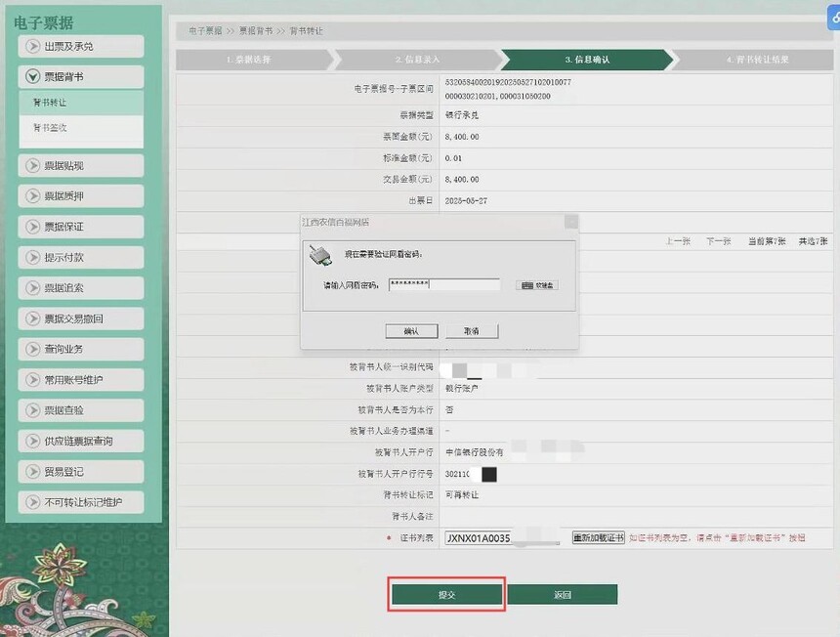840x637 pixels.
Task: Select the 背书签收 submenu item
Action: coord(81,128)
